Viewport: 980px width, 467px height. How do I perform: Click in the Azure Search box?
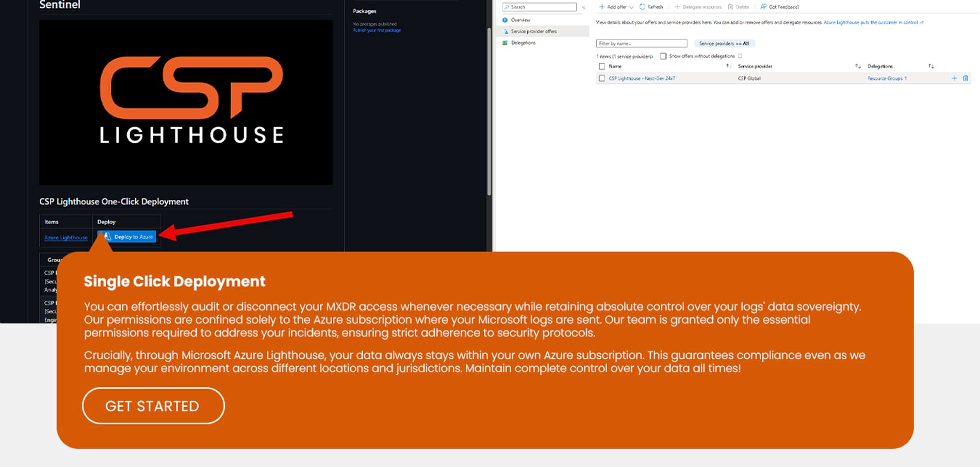(x=540, y=7)
